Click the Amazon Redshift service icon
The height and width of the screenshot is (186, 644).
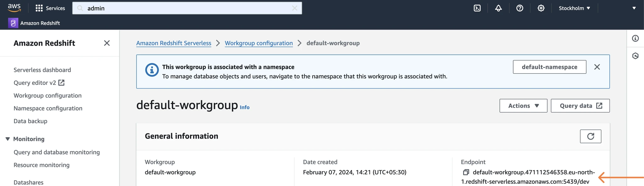(13, 23)
